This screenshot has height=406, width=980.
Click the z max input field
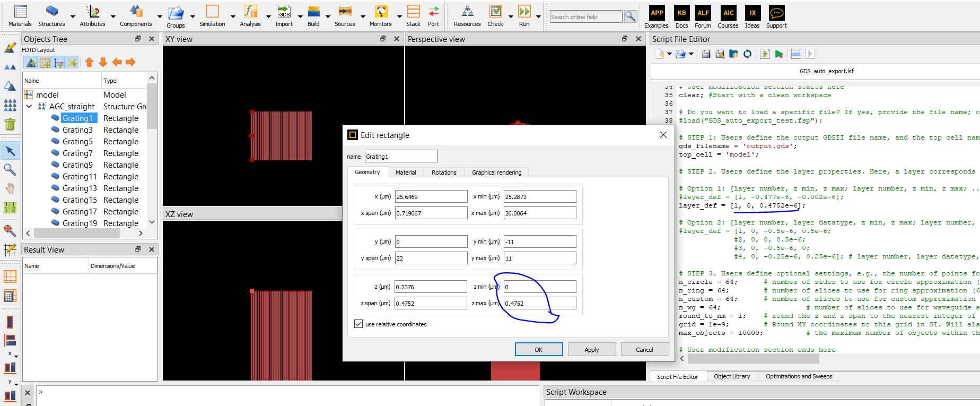(540, 303)
